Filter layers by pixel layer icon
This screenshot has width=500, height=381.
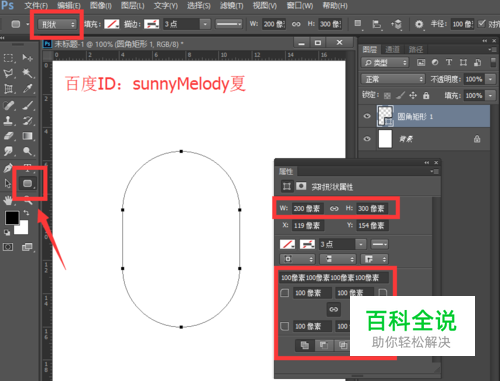[421, 62]
